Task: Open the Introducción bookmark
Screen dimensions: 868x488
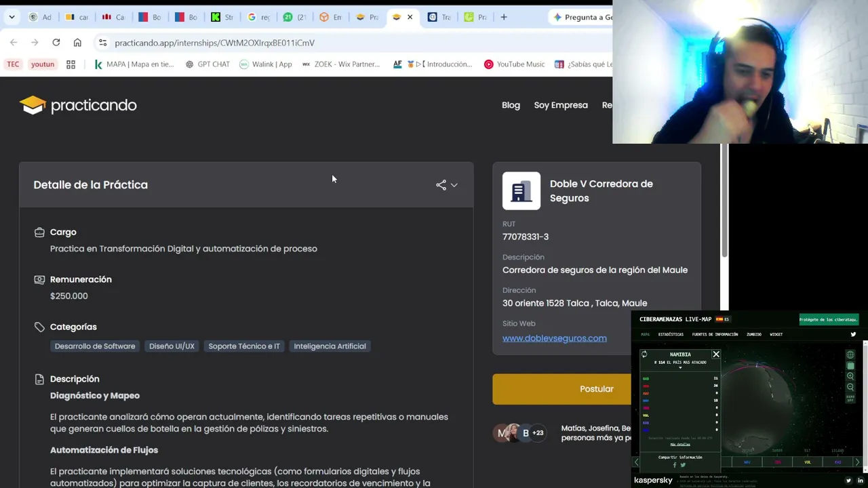Action: coord(433,64)
